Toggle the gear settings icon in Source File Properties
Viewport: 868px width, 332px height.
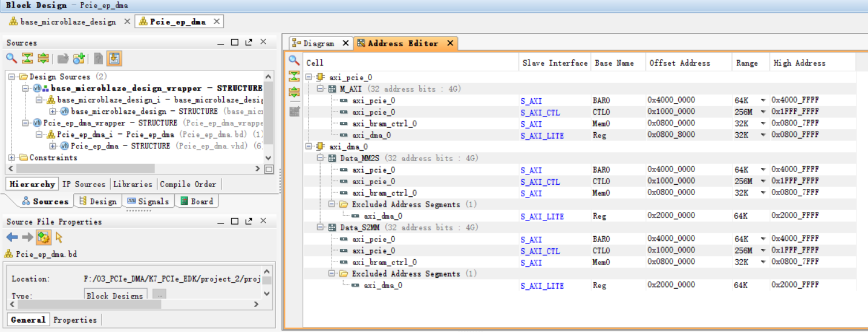click(43, 237)
